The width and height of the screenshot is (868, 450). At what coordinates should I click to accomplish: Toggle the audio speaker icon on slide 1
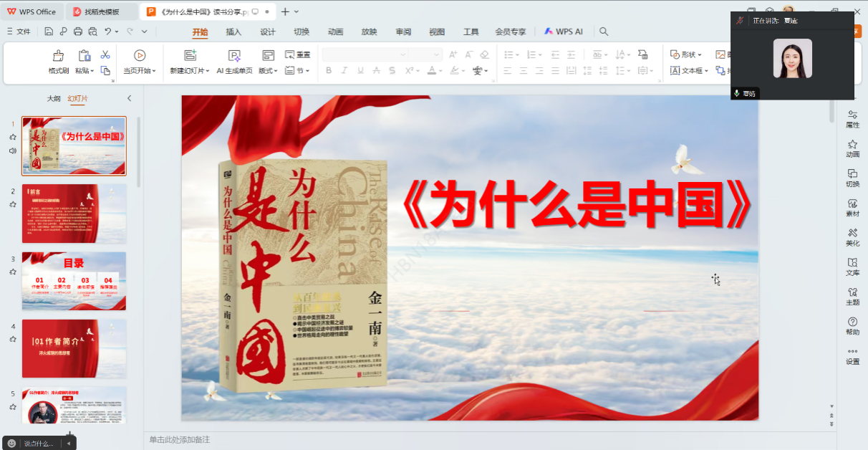[x=13, y=150]
